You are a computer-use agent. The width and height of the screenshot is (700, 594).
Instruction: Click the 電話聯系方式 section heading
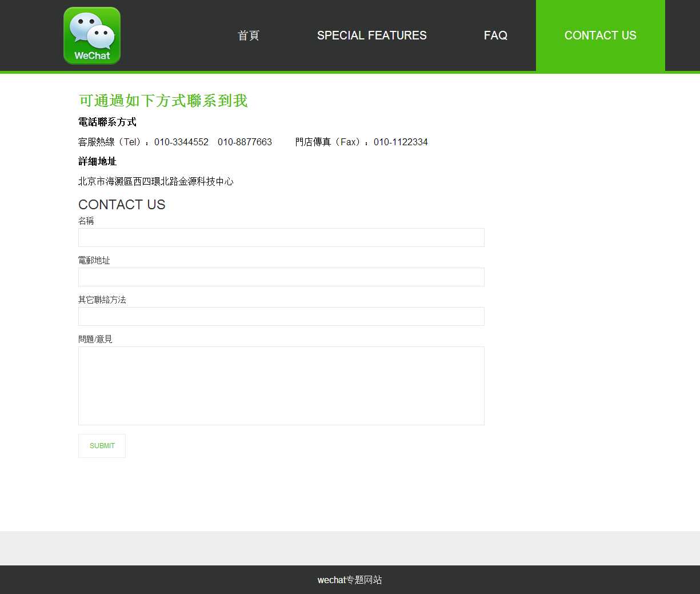(x=107, y=122)
